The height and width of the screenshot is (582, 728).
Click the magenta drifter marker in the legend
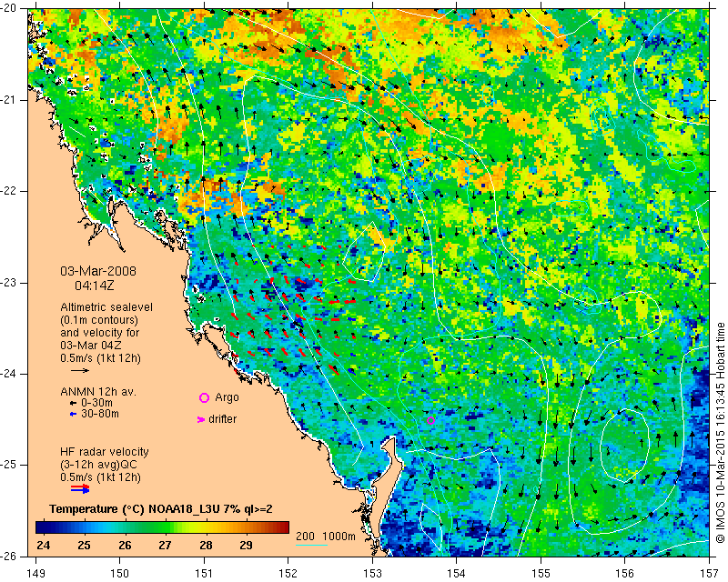pos(201,419)
